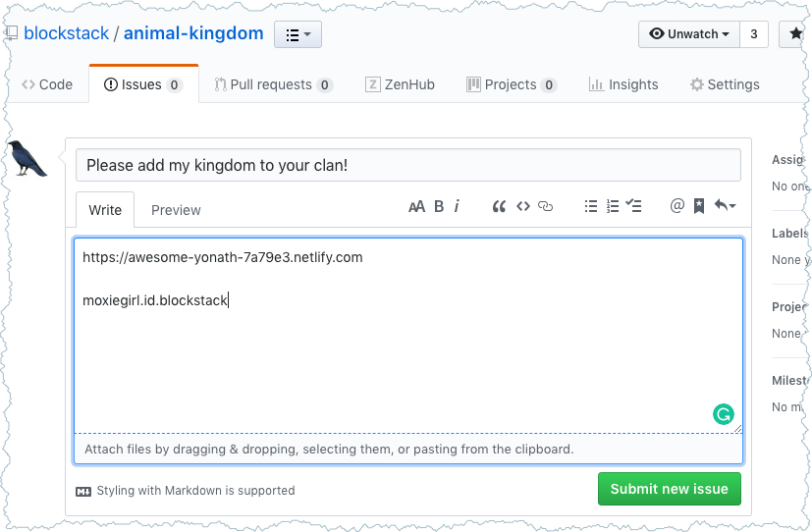
Task: Click the issue title input field
Action: (x=408, y=165)
